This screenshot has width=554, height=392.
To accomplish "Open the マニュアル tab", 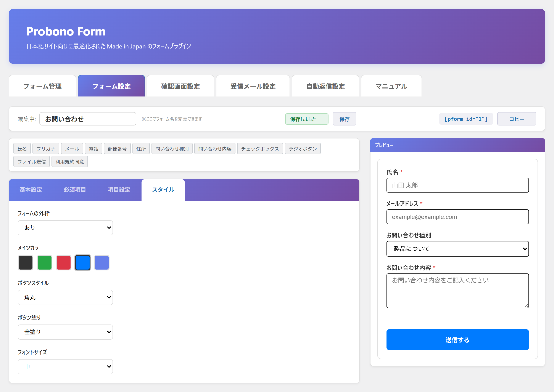I will [x=391, y=86].
